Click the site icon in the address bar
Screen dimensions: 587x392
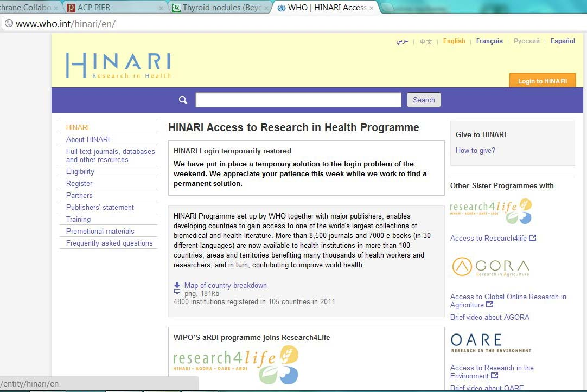pyautogui.click(x=9, y=23)
